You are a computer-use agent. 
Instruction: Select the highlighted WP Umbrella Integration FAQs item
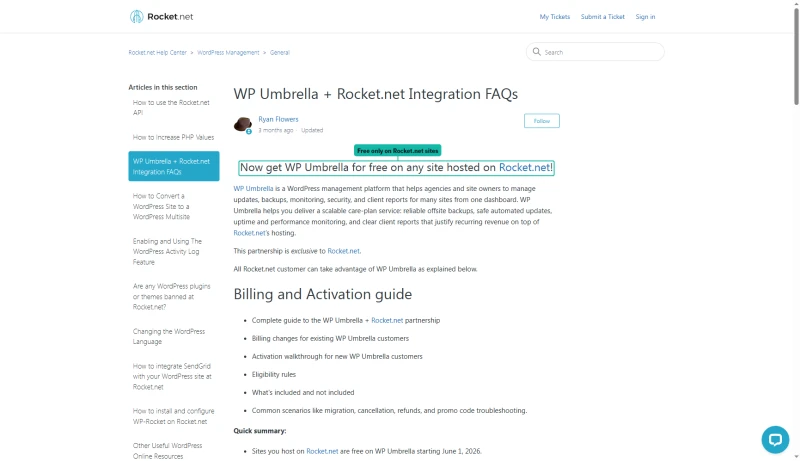(x=174, y=166)
